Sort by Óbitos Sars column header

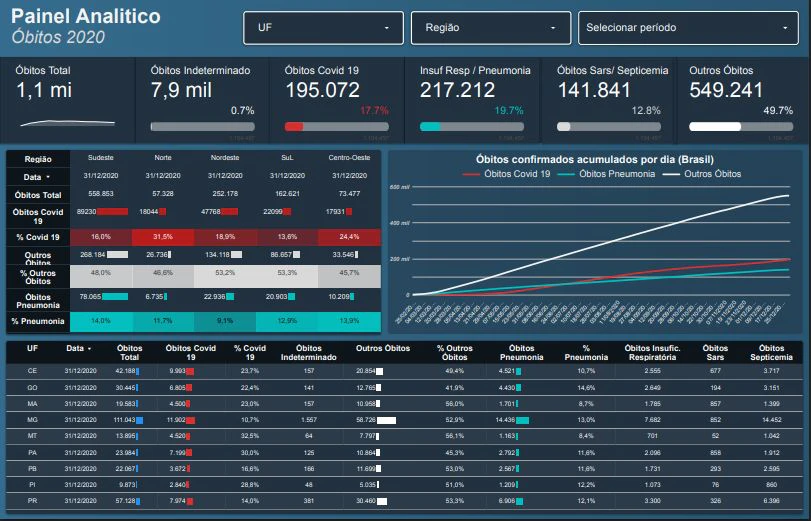715,352
